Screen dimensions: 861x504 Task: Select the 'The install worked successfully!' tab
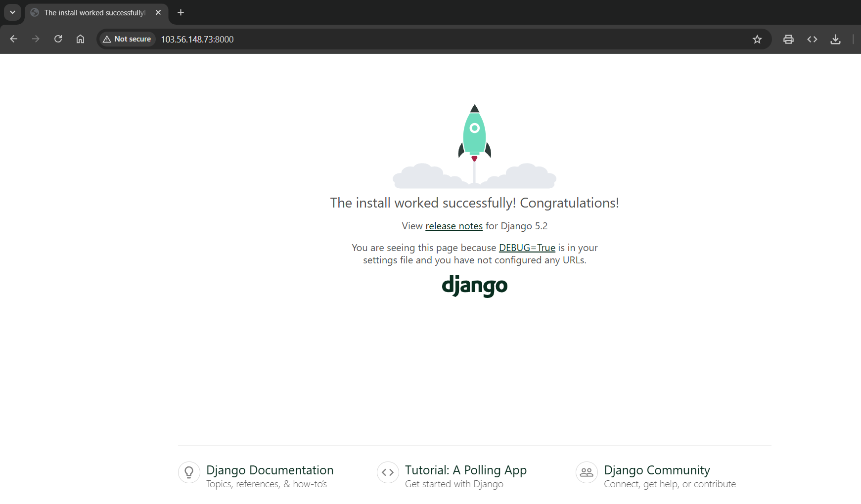[96, 13]
